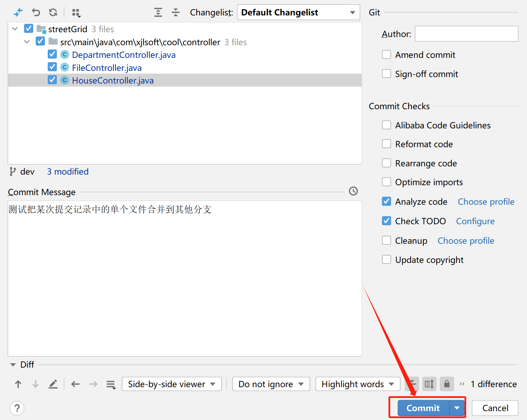Select the Jump to Source pencil icon
The height and width of the screenshot is (420, 527).
[53, 384]
